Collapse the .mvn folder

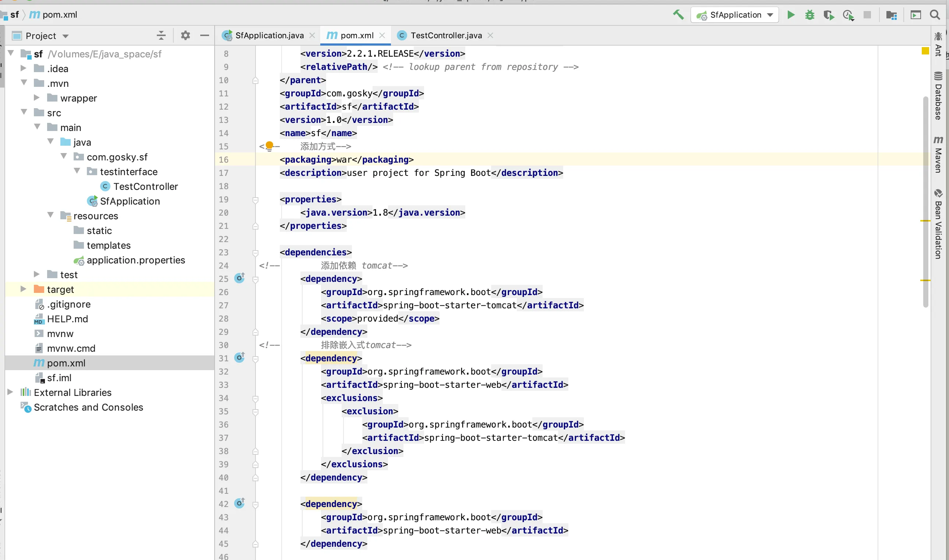click(x=24, y=83)
